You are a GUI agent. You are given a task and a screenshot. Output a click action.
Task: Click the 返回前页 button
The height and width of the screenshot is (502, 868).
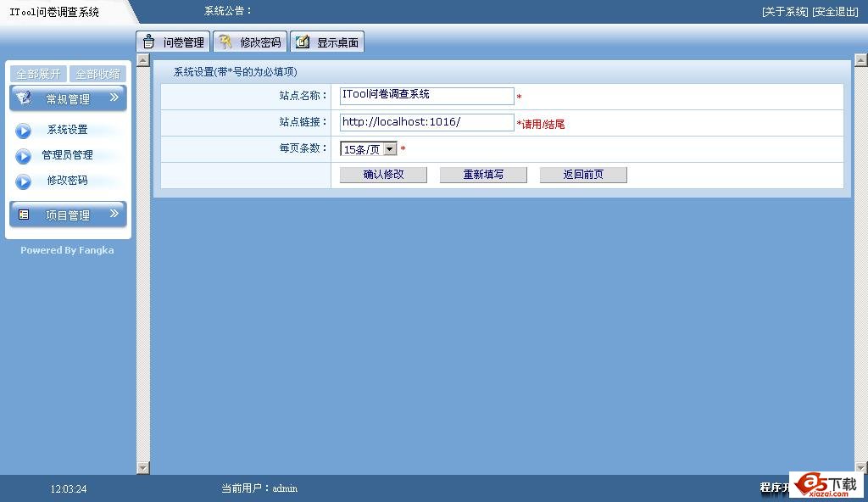point(583,175)
